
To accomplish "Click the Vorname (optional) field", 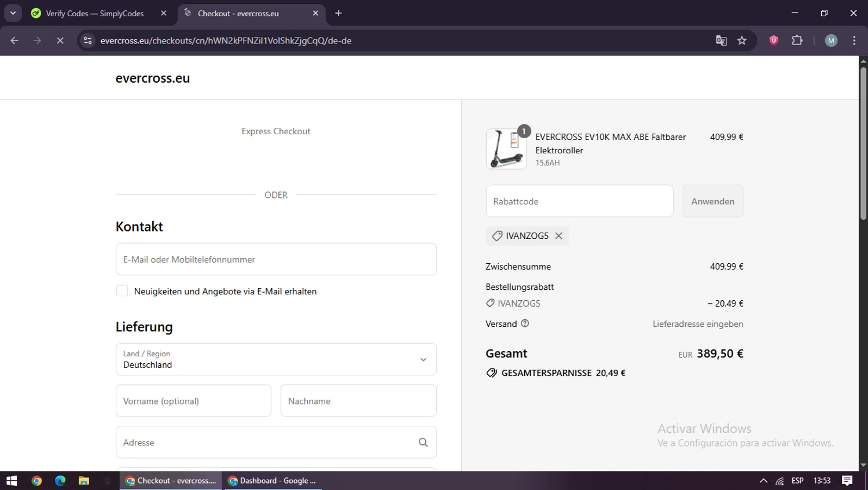I will coord(193,401).
